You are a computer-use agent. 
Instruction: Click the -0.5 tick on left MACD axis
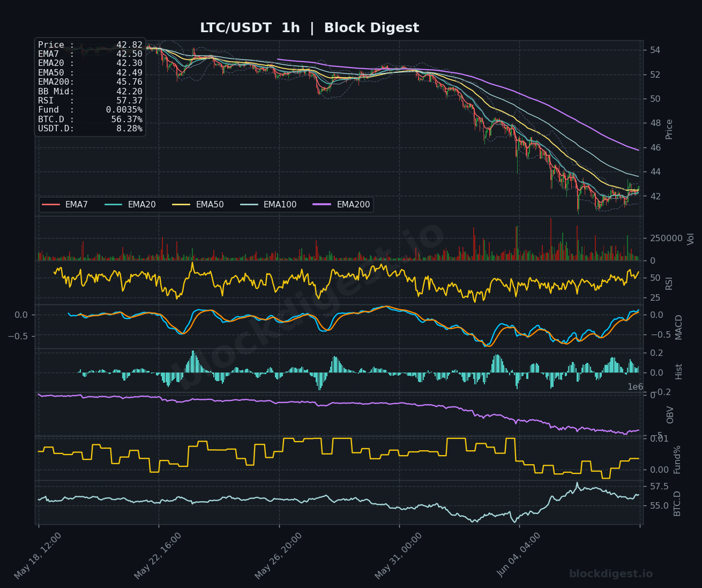click(x=18, y=336)
